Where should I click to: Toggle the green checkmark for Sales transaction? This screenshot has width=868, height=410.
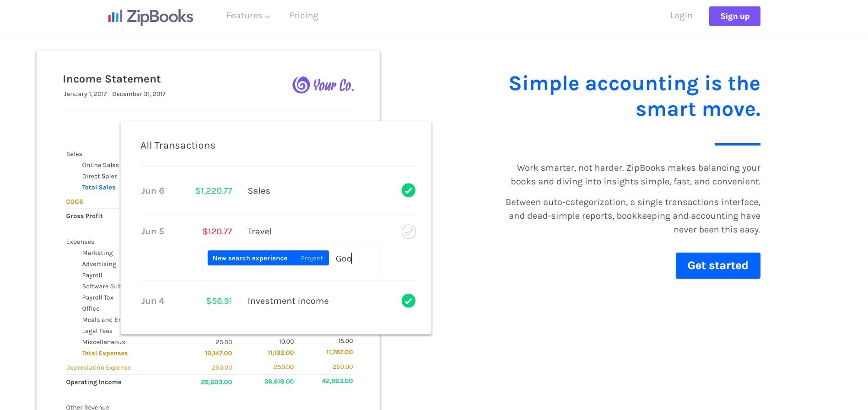coord(408,190)
